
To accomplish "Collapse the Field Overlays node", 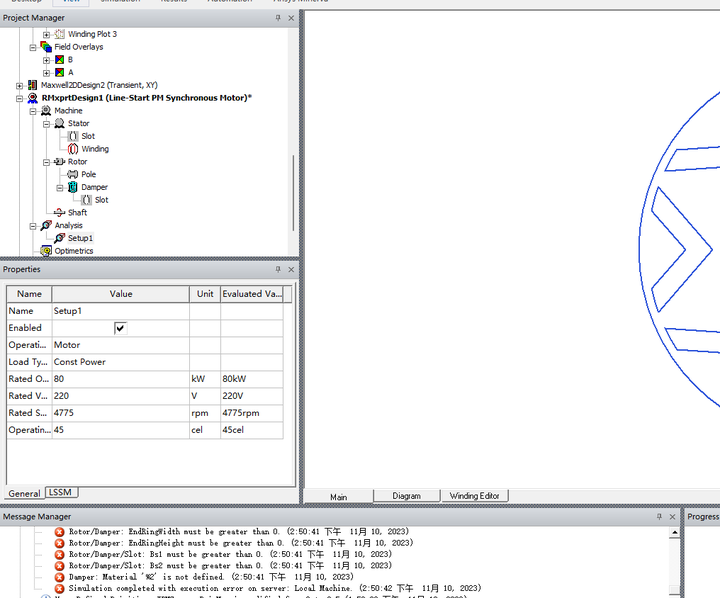I will pos(33,47).
